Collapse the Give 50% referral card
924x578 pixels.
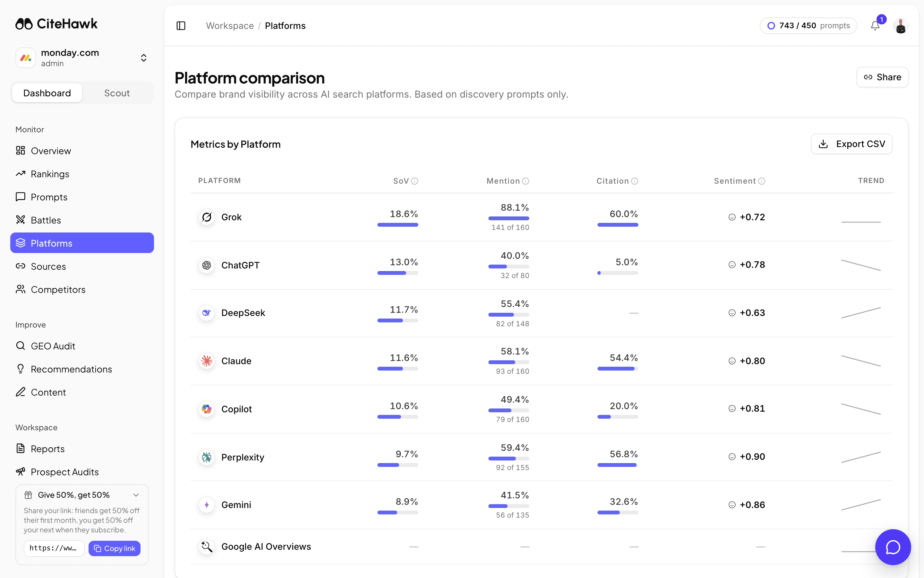tap(136, 495)
